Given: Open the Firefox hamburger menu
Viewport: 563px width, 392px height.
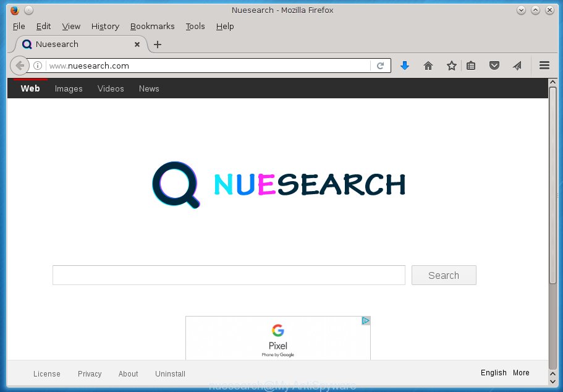Looking at the screenshot, I should click(544, 66).
